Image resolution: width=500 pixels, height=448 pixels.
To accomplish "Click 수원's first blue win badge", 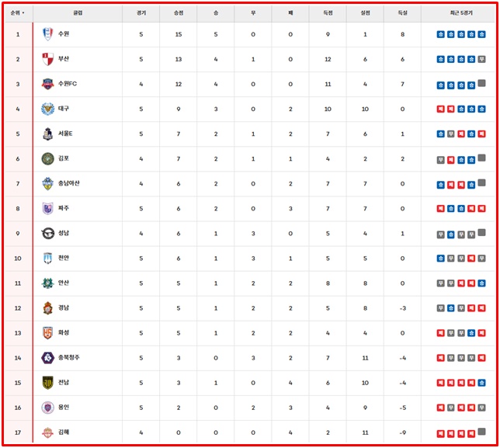I will (441, 34).
